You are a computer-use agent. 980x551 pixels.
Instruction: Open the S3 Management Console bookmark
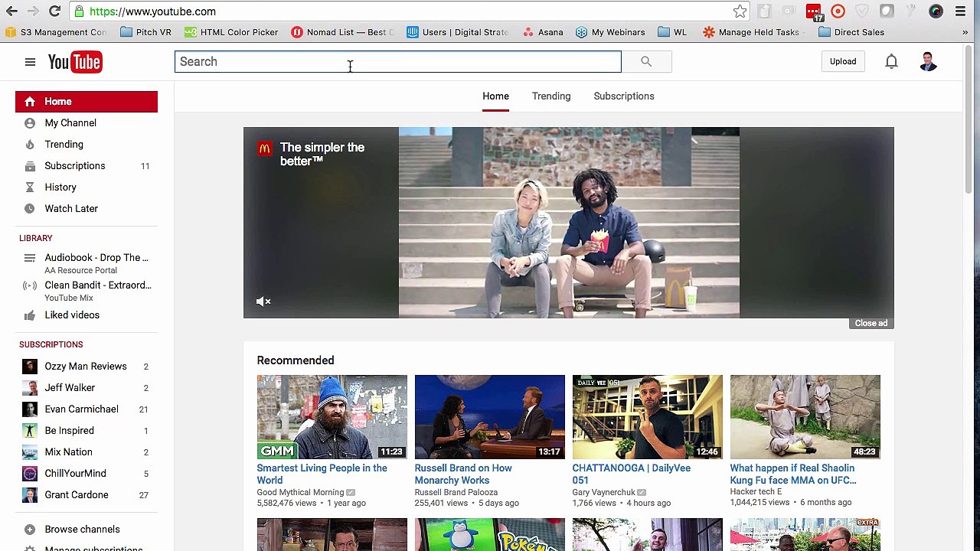pyautogui.click(x=56, y=32)
